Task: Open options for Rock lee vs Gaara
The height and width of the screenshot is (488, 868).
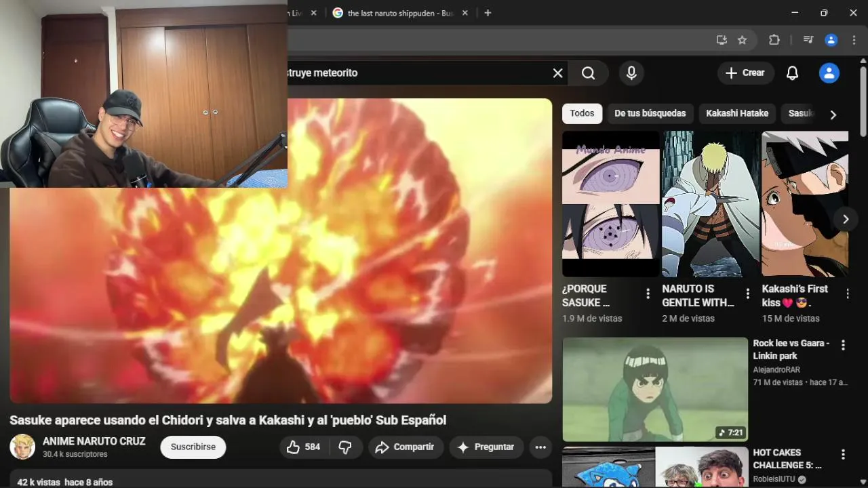Action: (843, 346)
